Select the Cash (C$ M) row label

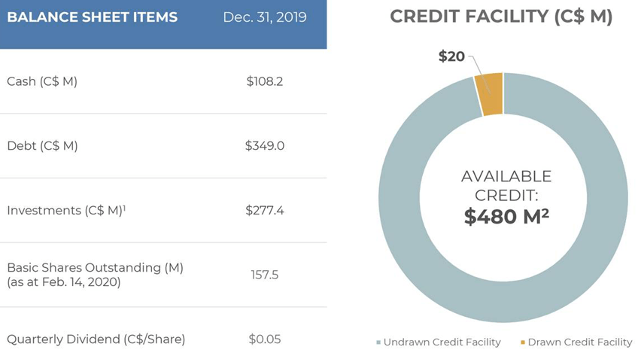coord(42,81)
